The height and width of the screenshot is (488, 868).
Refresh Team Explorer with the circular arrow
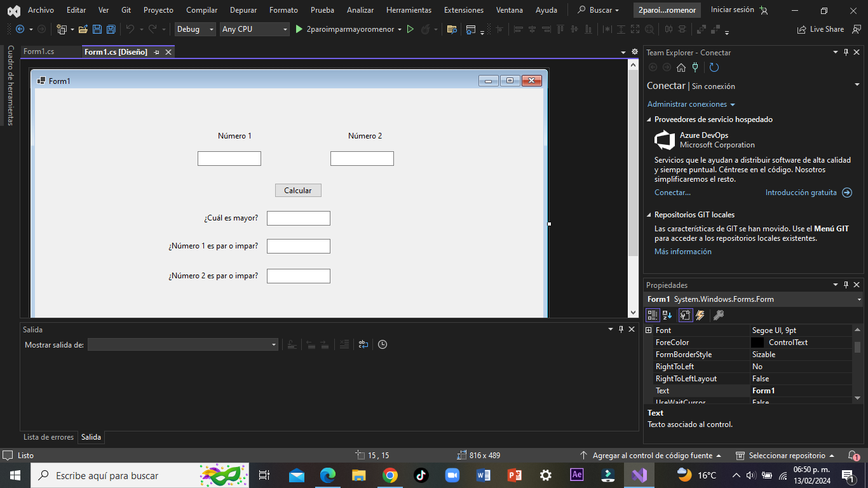click(714, 67)
